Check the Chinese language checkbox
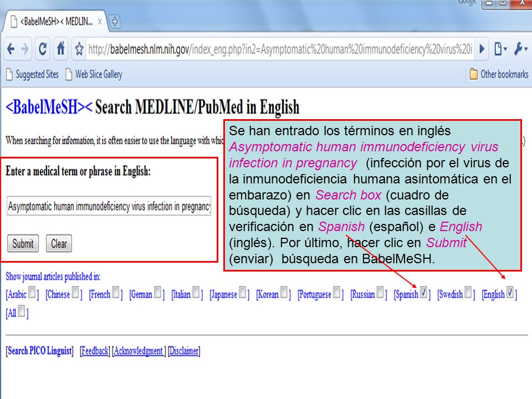 [75, 292]
